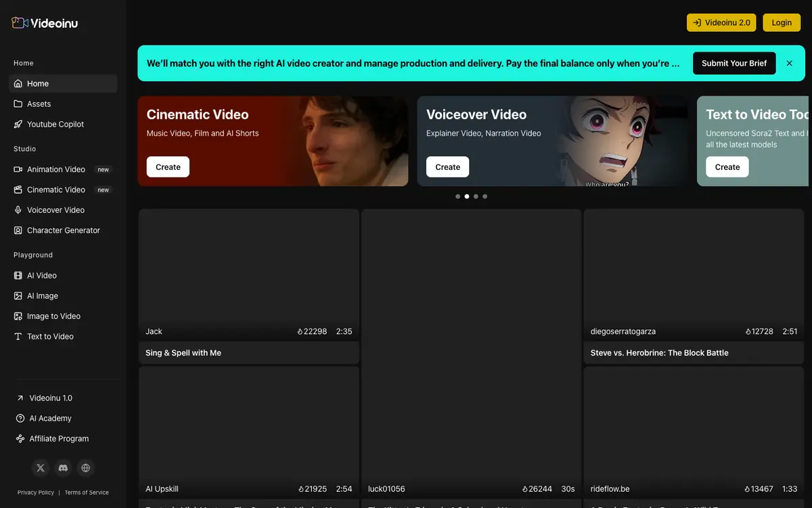Select fourth carousel dot
This screenshot has width=812, height=508.
click(x=484, y=196)
